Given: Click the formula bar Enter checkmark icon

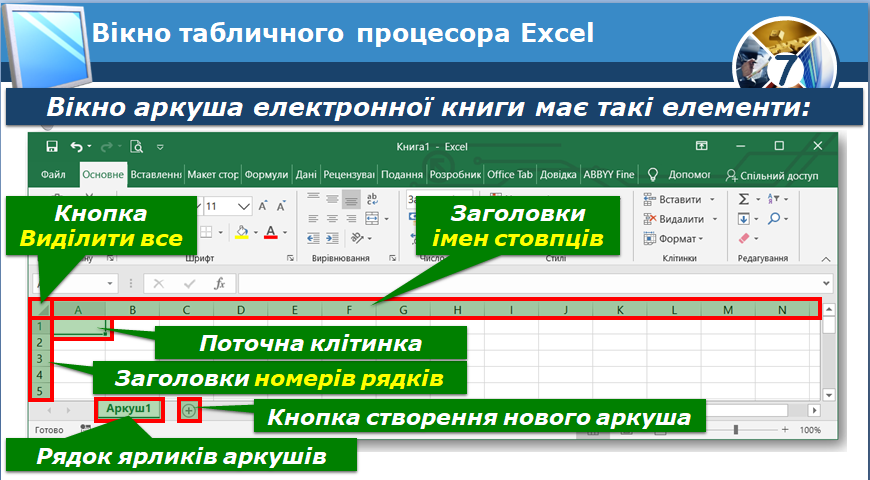Looking at the screenshot, I should tap(189, 284).
